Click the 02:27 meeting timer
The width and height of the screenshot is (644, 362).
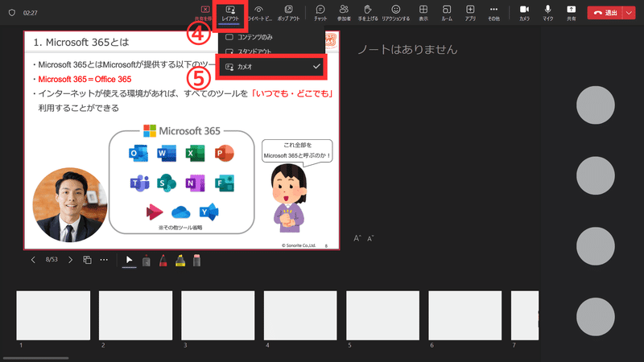[x=31, y=13]
